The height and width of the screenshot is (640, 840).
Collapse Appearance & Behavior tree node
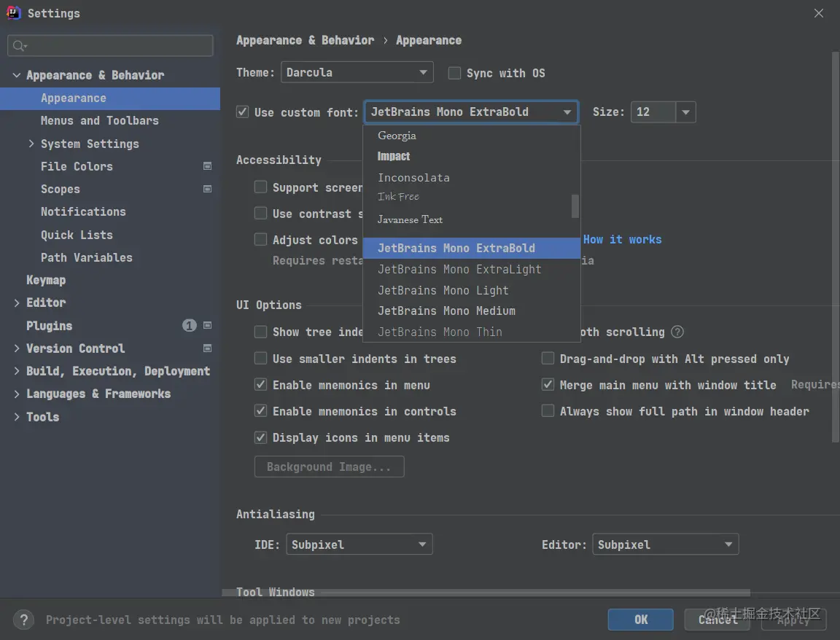pos(17,76)
